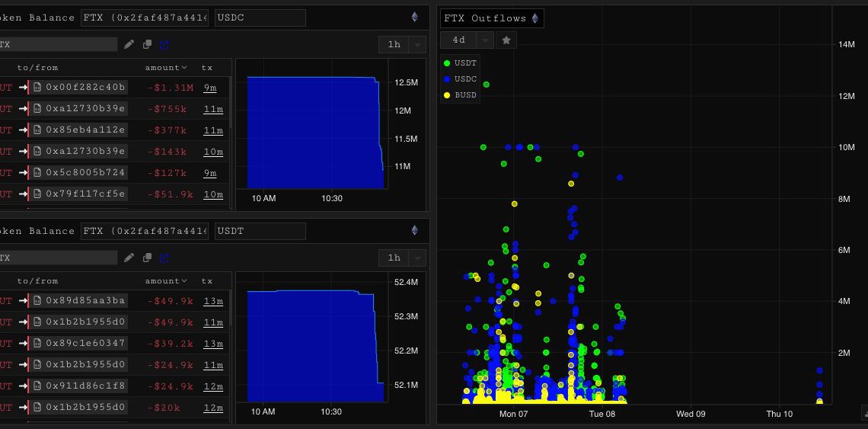
Task: Toggle BUSD series in outflows legend
Action: click(x=461, y=95)
